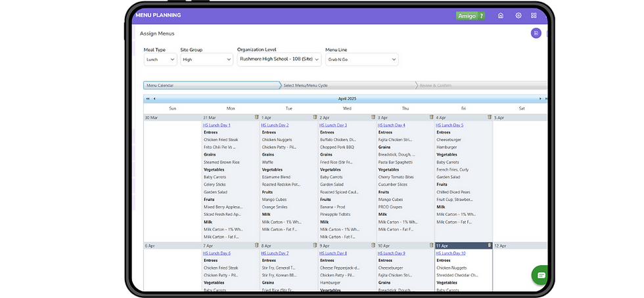Click the purple save icon
The image size is (644, 298).
coord(536,33)
